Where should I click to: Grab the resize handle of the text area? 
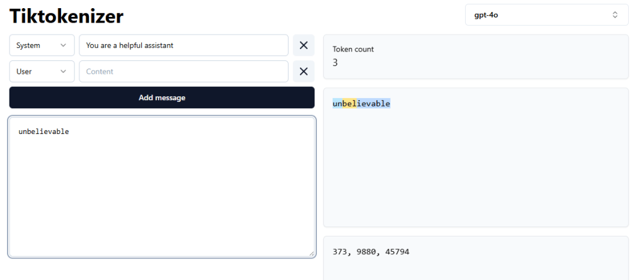tap(310, 253)
